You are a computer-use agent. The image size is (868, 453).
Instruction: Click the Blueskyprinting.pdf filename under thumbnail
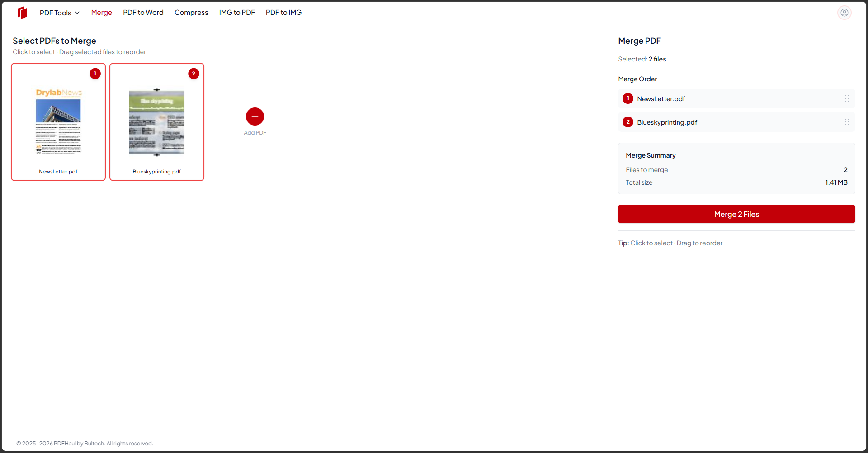[157, 172]
